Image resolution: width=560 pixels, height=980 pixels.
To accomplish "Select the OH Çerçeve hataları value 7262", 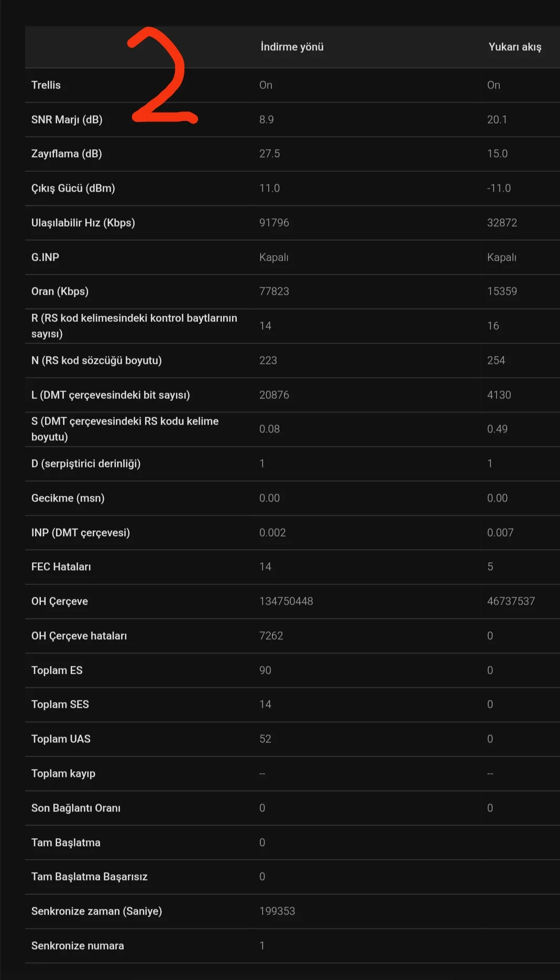I will click(271, 636).
